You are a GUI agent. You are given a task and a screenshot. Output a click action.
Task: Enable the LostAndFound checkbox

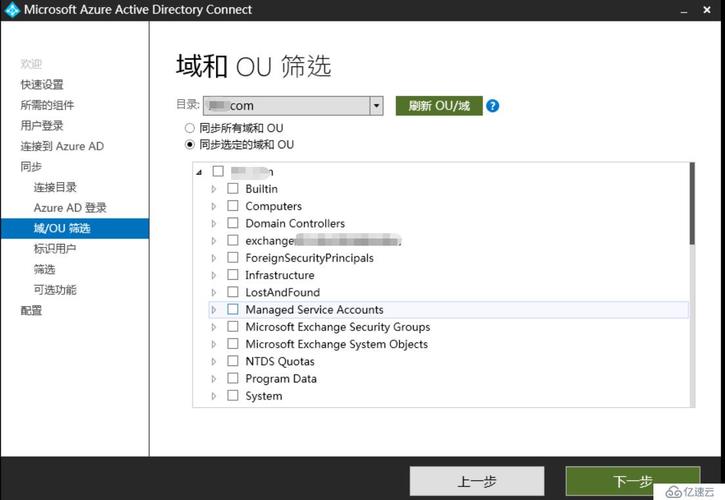tap(233, 292)
